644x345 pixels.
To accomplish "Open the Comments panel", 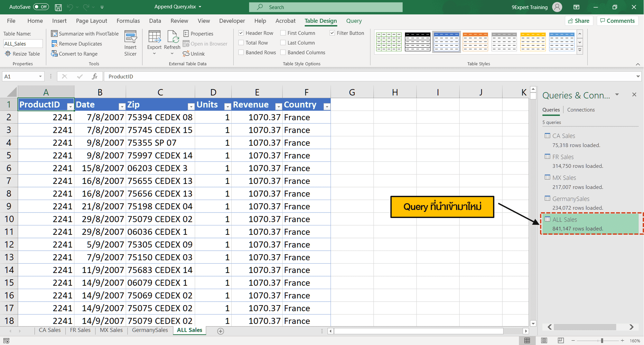I will (x=617, y=21).
